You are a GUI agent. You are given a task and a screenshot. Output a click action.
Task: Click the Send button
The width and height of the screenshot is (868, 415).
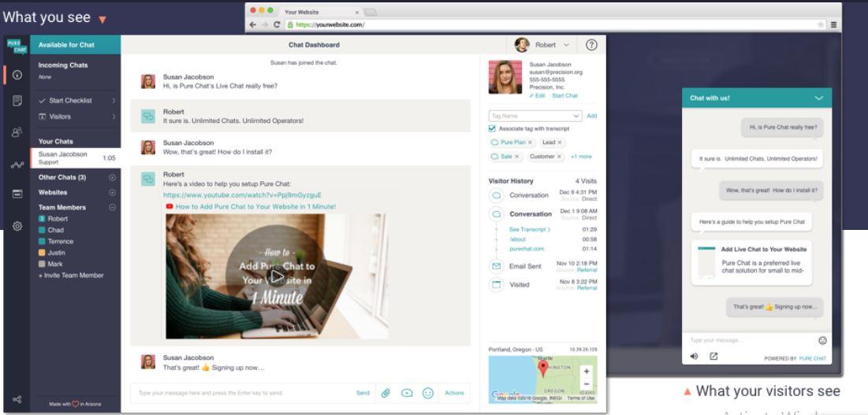[363, 393]
